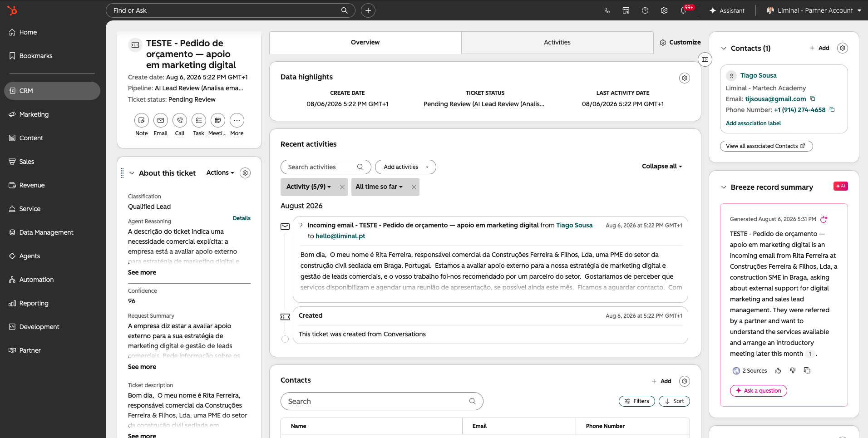Viewport: 868px width, 438px height.
Task: Give thumbs up to Breeze summary
Action: (778, 370)
